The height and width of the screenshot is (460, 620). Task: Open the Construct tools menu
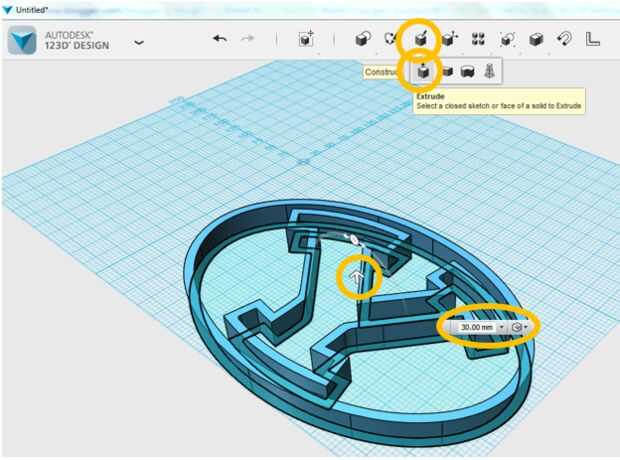tap(421, 39)
